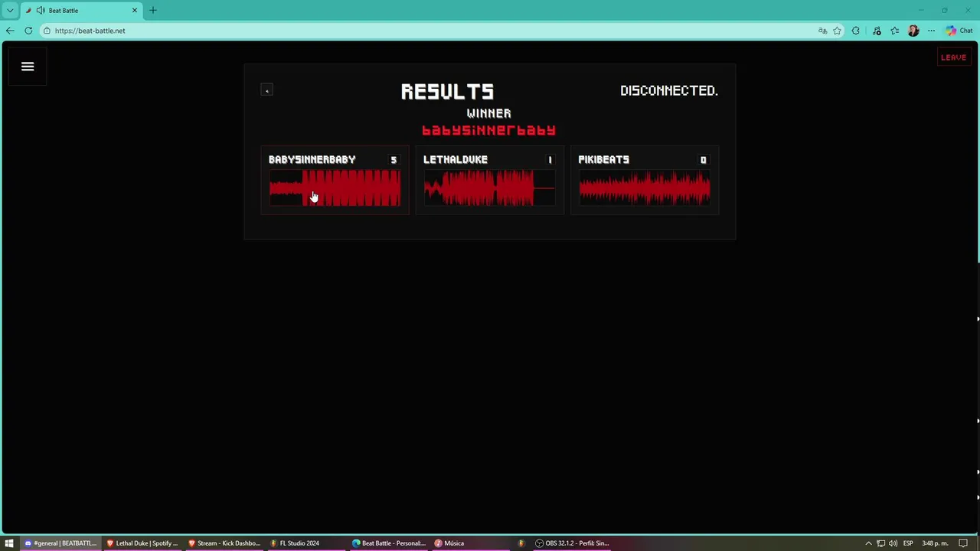Select the LETHALDUKE player name
This screenshot has height=551, width=980.
456,159
